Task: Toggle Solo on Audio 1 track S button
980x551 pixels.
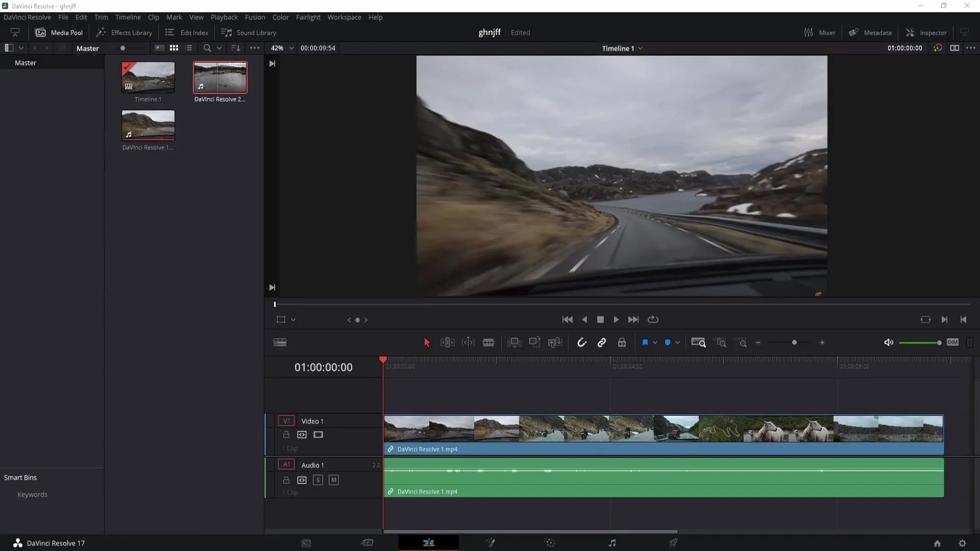Action: (317, 479)
